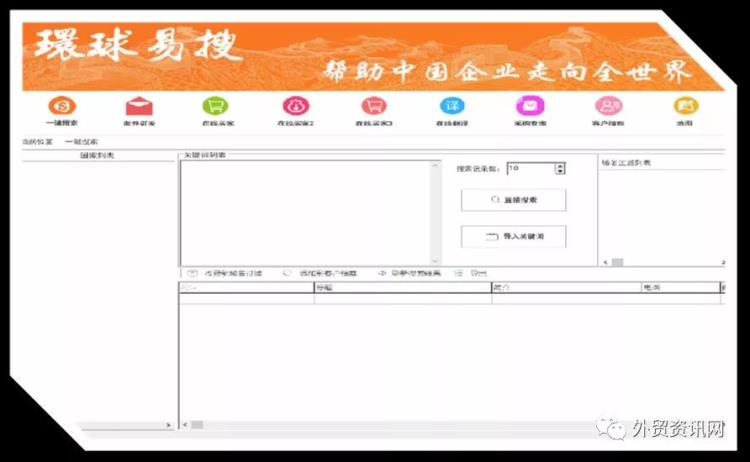
Task: Click the 电话 column header
Action: (680, 287)
